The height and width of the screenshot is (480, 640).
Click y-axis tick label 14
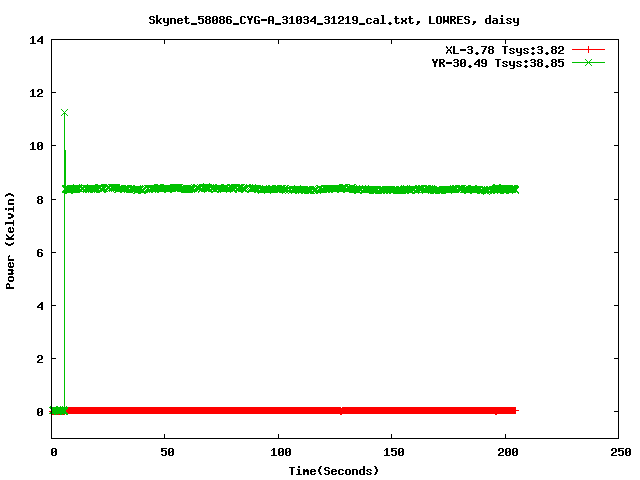point(36,40)
